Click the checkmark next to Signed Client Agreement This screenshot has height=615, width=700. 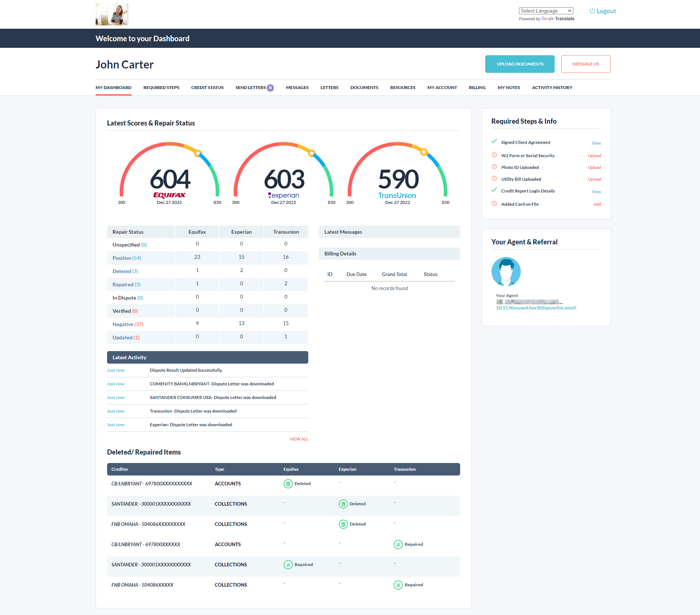coord(494,142)
